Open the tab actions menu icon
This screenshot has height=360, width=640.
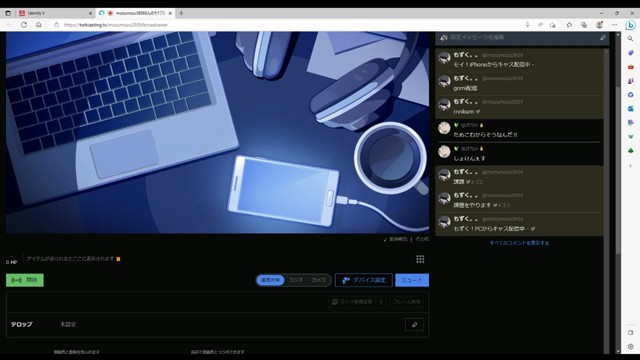pos(8,13)
